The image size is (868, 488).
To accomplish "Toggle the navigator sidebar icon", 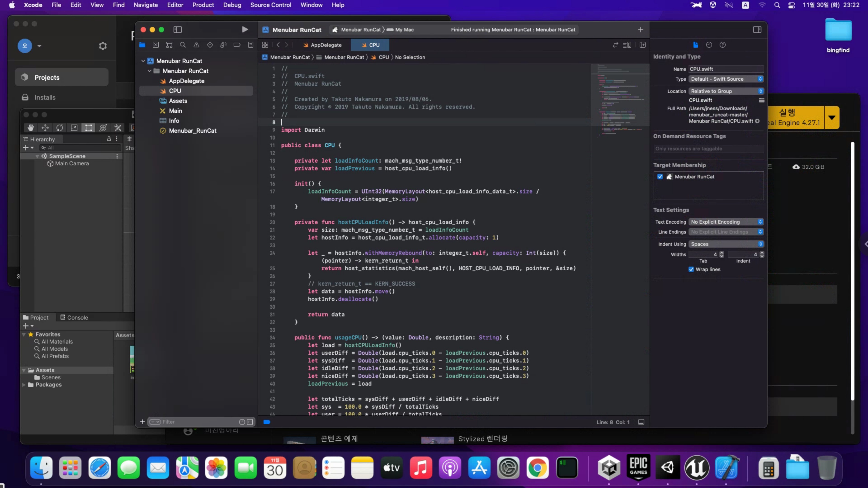I will point(177,30).
